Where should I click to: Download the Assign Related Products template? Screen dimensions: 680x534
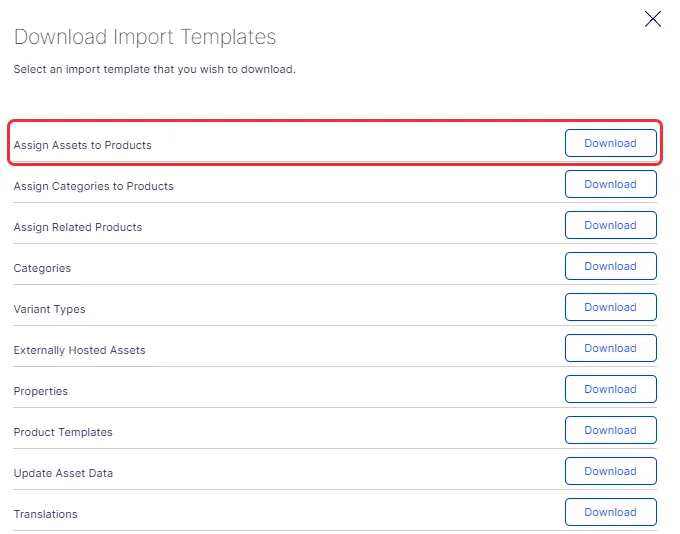(611, 225)
